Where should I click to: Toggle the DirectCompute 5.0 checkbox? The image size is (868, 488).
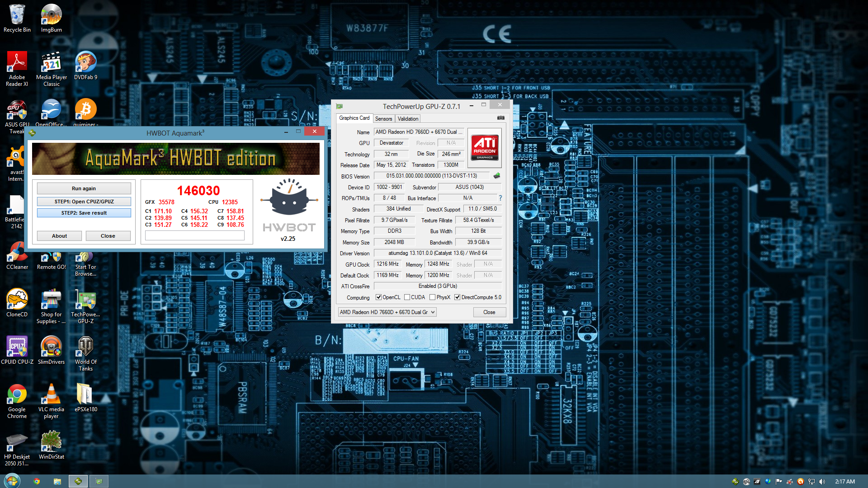457,297
